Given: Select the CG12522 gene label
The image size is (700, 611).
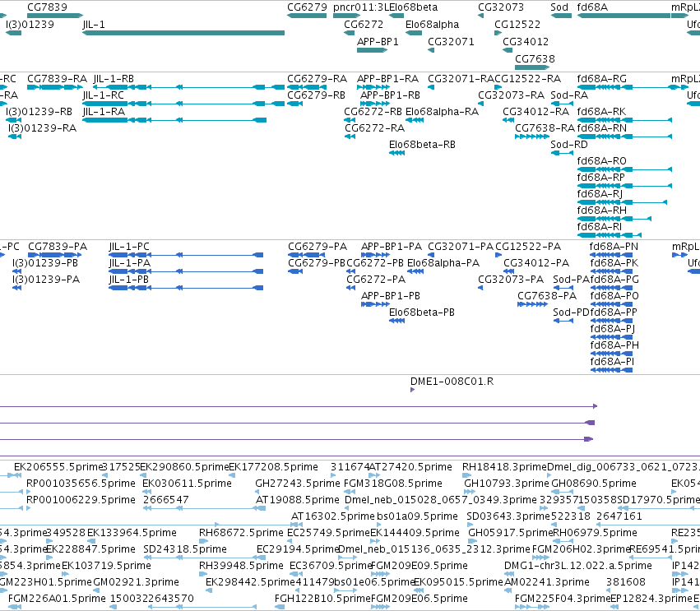Looking at the screenshot, I should (x=517, y=25).
